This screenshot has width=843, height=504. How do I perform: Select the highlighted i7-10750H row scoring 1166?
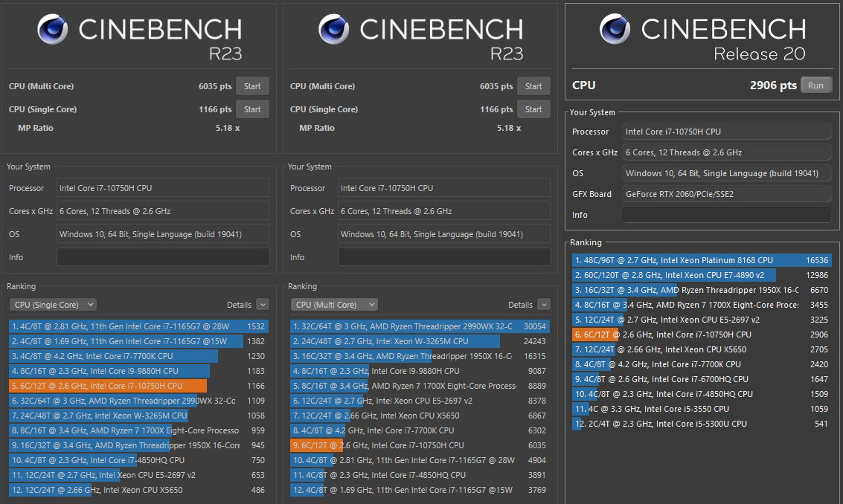pyautogui.click(x=138, y=386)
